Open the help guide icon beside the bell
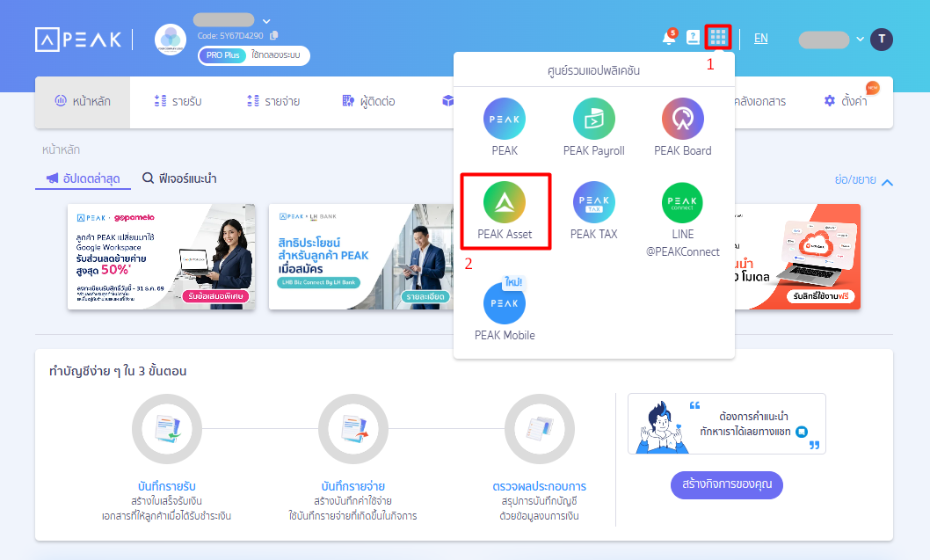The width and height of the screenshot is (930, 560). tap(693, 38)
